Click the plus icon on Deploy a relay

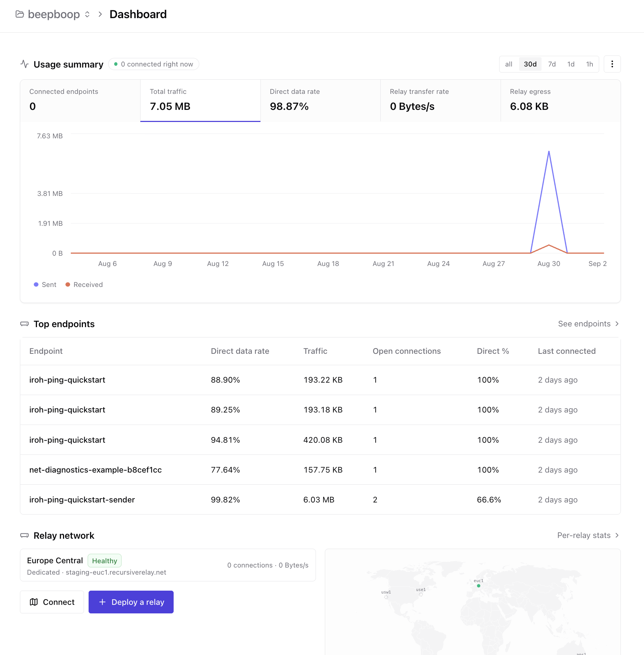[x=102, y=602]
